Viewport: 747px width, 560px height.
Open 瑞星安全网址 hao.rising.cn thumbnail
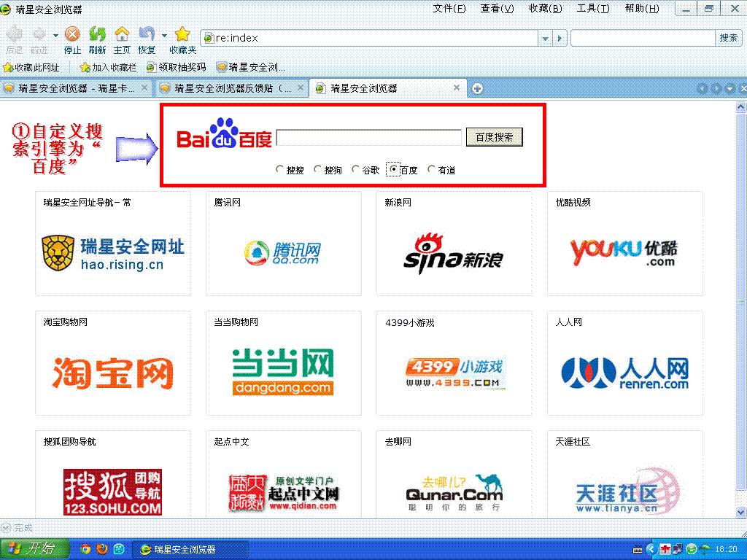coord(113,244)
